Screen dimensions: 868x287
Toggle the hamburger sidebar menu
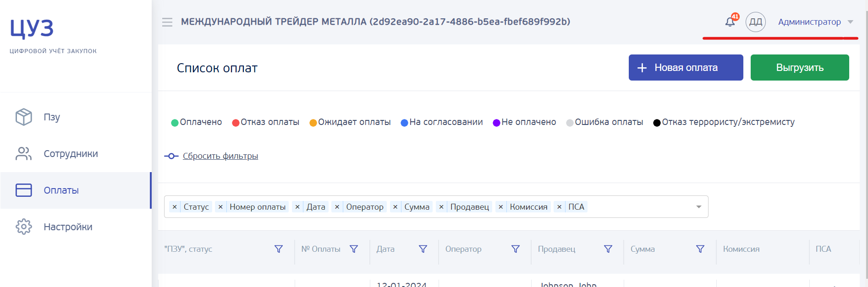[167, 22]
